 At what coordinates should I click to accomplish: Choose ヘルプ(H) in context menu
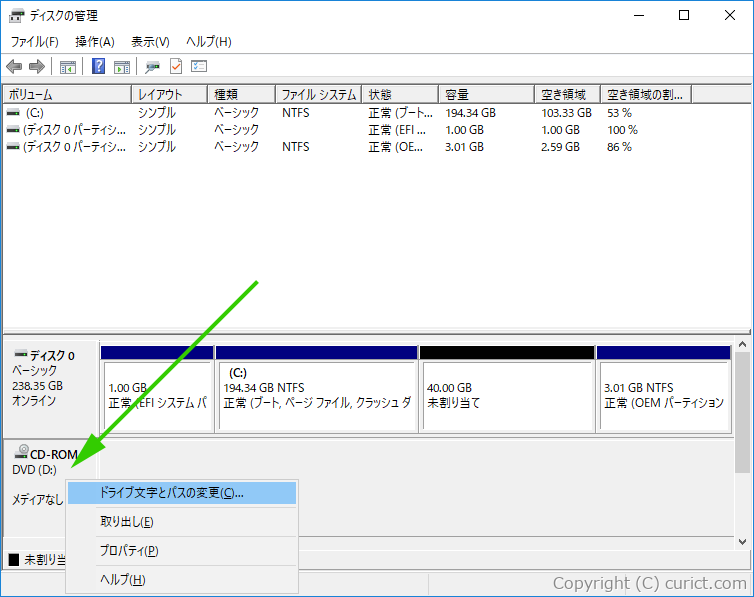tap(182, 580)
